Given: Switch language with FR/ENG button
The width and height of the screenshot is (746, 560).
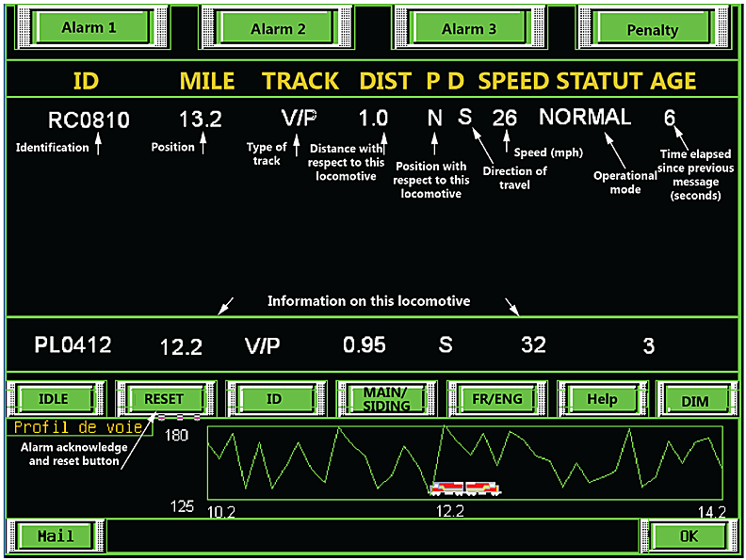Looking at the screenshot, I should tap(495, 399).
